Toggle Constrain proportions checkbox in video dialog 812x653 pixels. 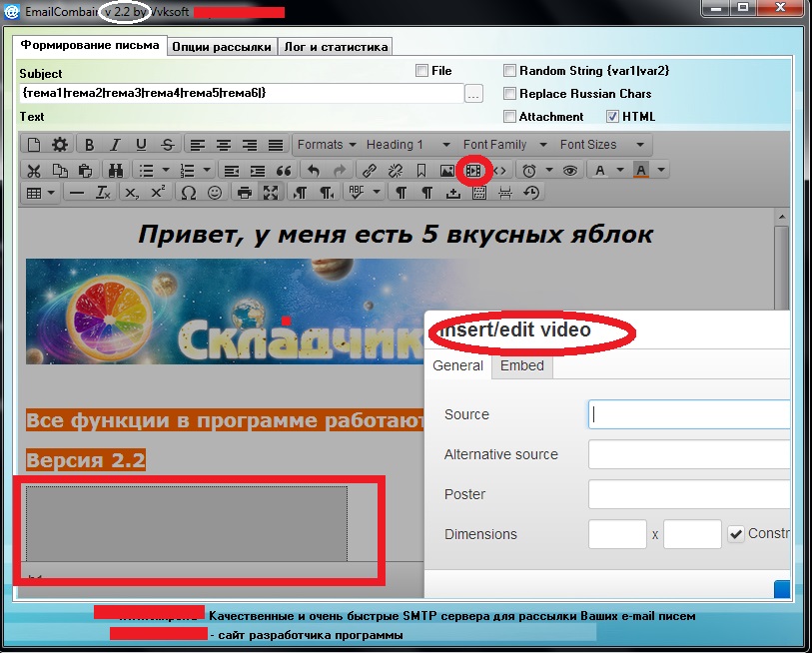[x=736, y=534]
